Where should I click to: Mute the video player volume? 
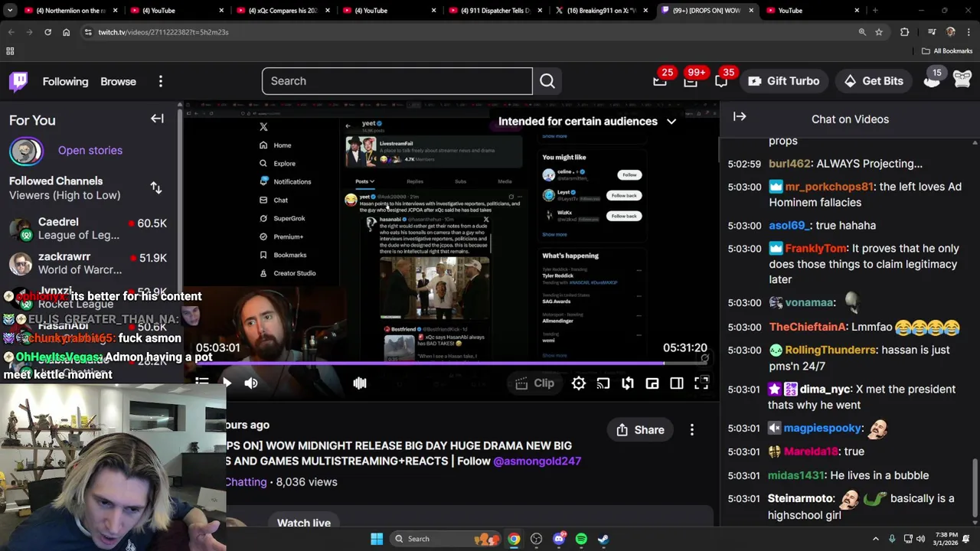tap(251, 383)
